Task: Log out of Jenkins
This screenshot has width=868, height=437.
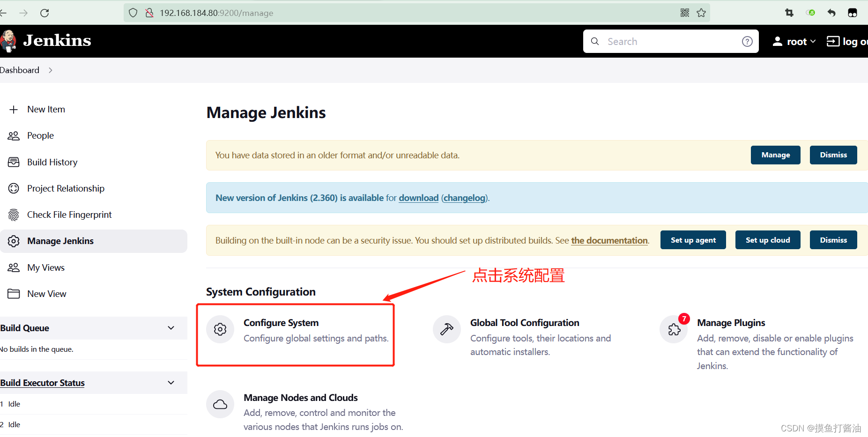Action: click(x=847, y=41)
